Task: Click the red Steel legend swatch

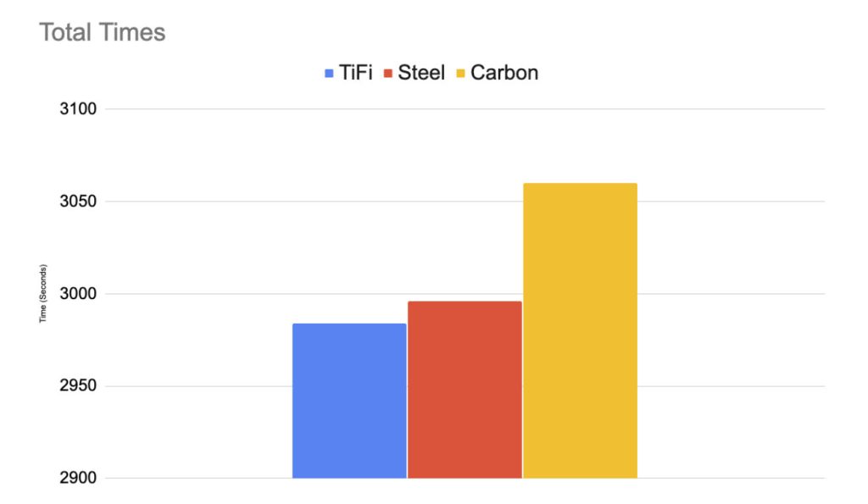Action: [389, 74]
